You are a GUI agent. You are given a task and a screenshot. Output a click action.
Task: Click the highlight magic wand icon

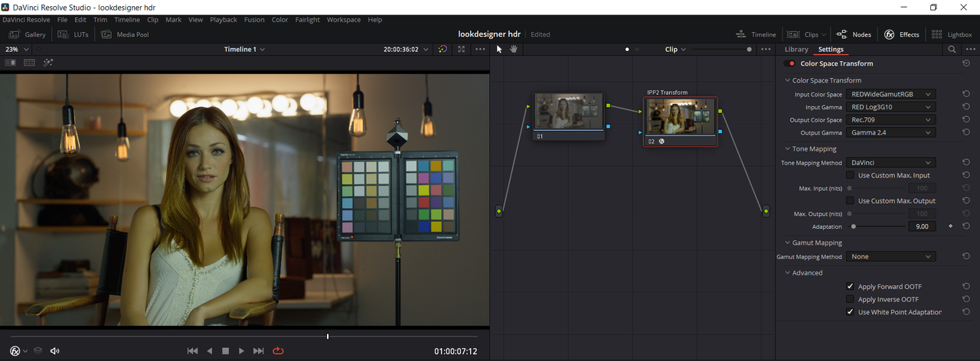[48, 63]
